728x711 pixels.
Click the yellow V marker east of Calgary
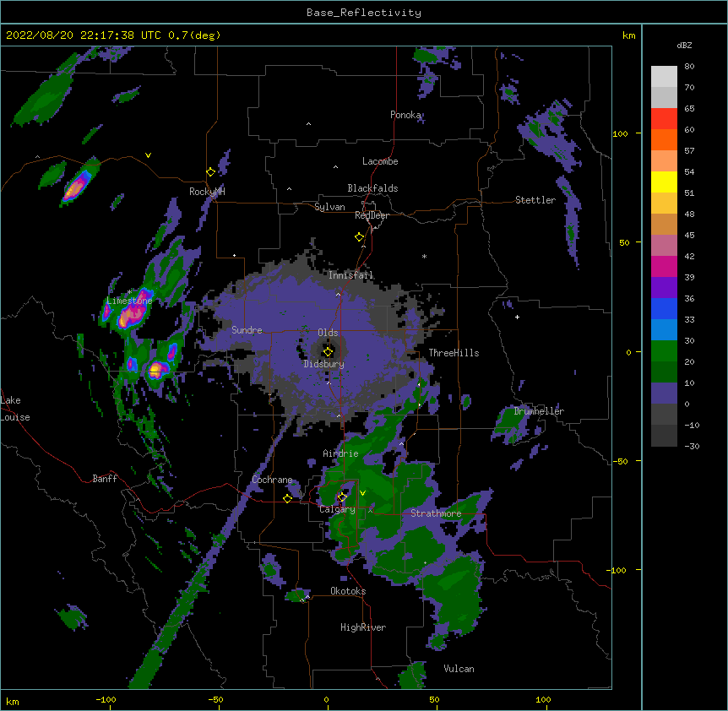click(x=362, y=493)
